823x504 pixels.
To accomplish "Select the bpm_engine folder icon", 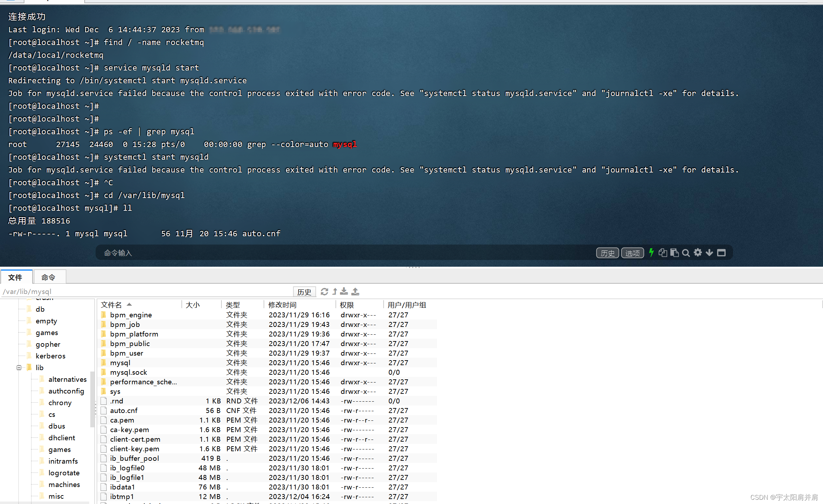I will tap(104, 315).
